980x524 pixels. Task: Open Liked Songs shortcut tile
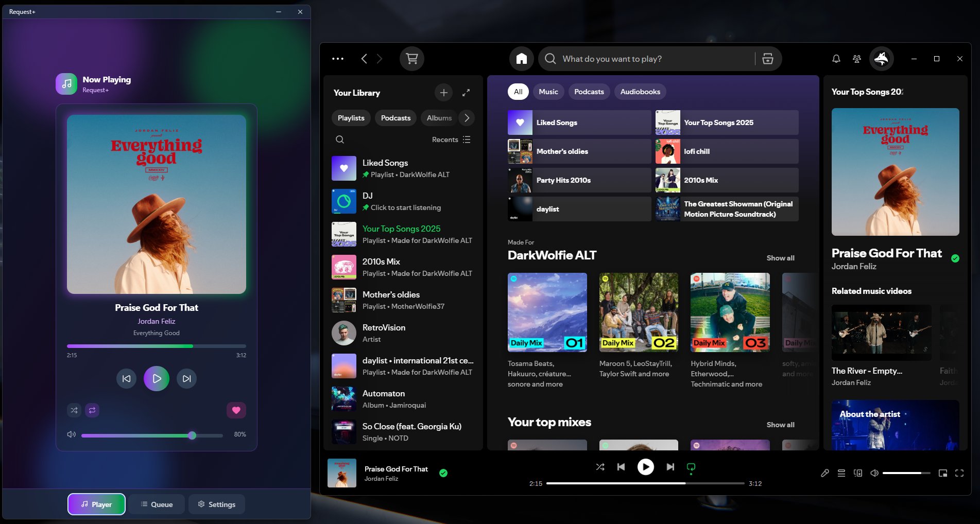pos(579,123)
